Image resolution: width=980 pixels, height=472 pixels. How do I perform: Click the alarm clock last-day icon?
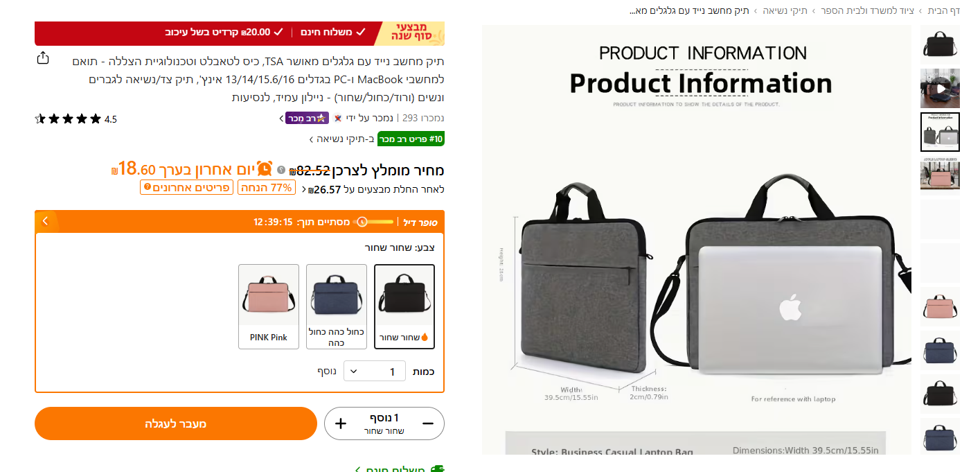(x=265, y=168)
